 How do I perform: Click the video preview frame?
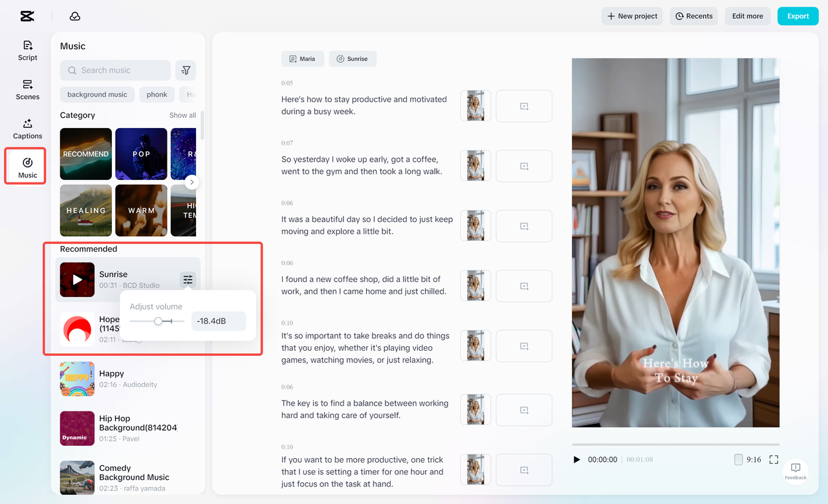pyautogui.click(x=675, y=243)
